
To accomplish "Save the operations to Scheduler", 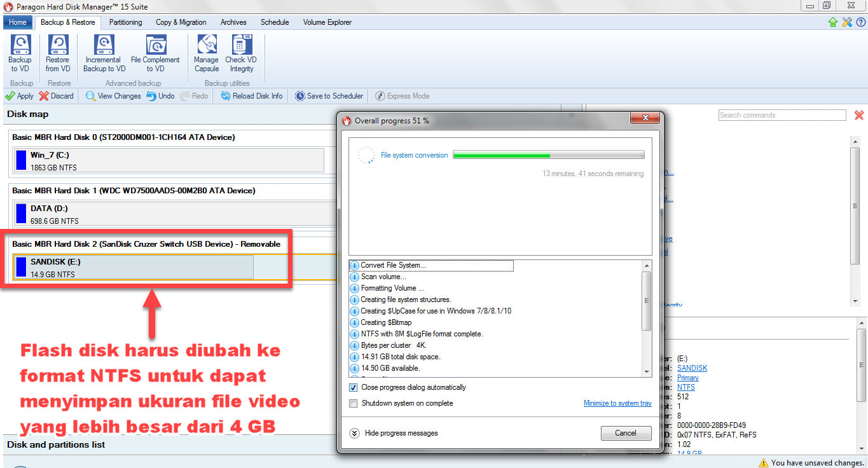I will (x=329, y=96).
